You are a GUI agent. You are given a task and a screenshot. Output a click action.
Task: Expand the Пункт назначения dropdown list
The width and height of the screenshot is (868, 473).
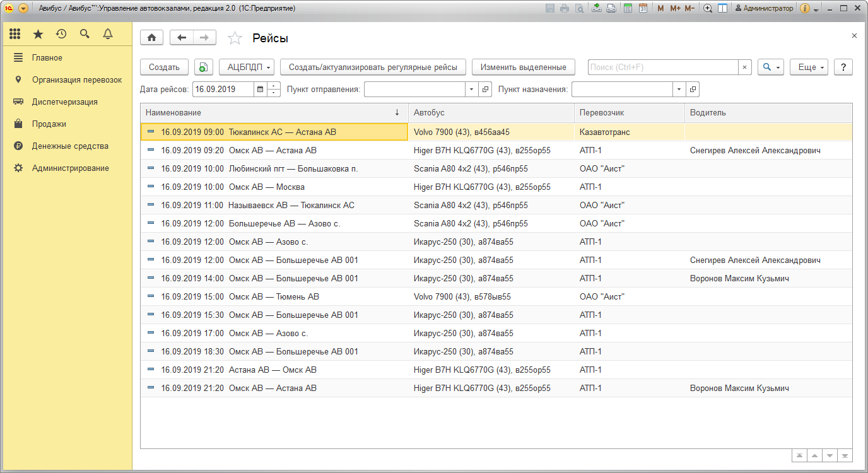tap(679, 90)
